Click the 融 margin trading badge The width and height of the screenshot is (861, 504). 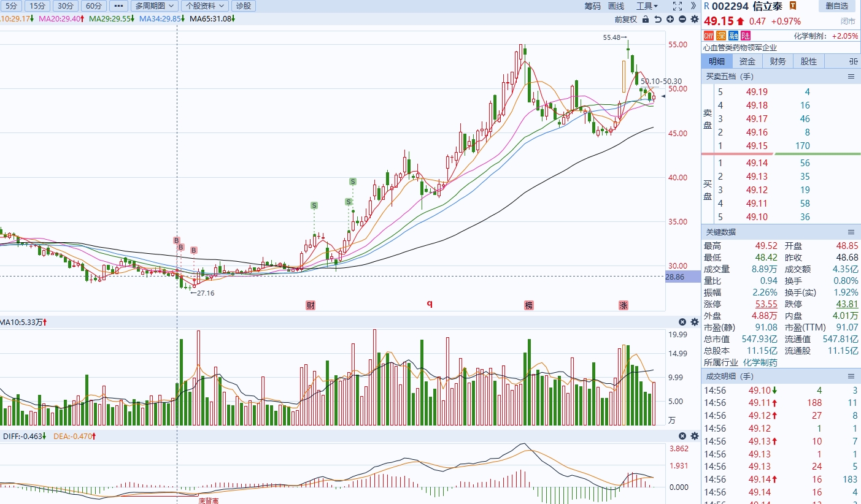point(733,36)
